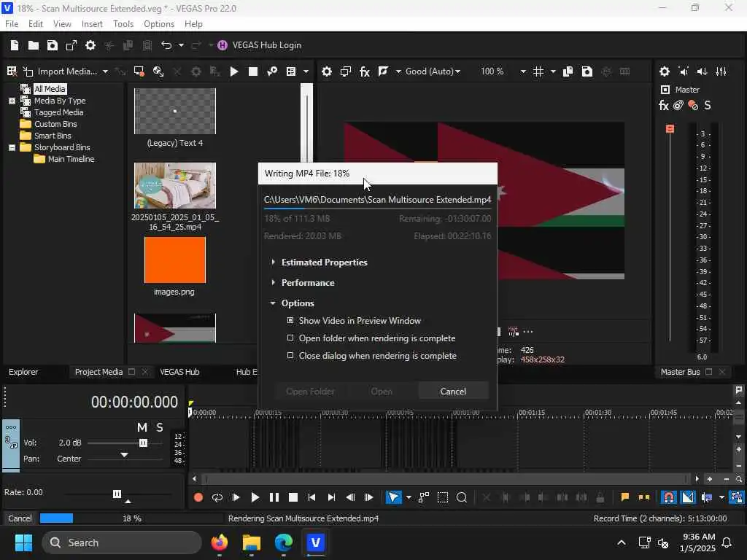Open Master FX icon
The width and height of the screenshot is (747, 560).
664,105
